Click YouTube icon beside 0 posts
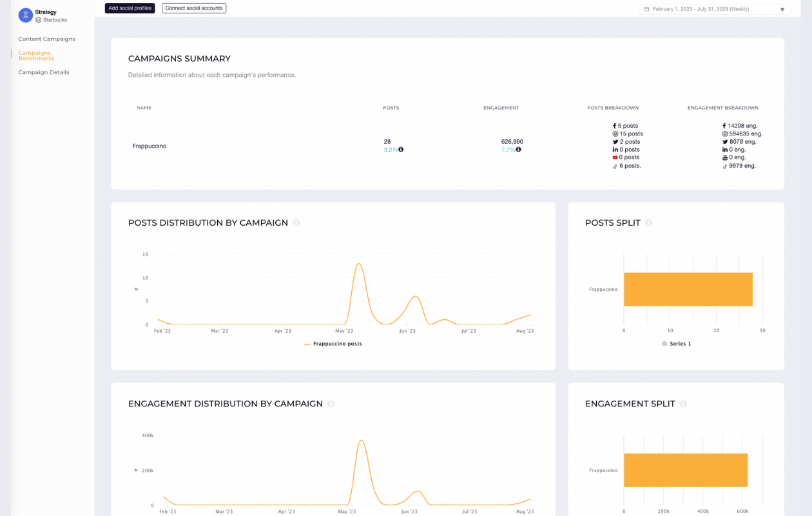Viewport: 812px width, 516px height. (x=615, y=157)
